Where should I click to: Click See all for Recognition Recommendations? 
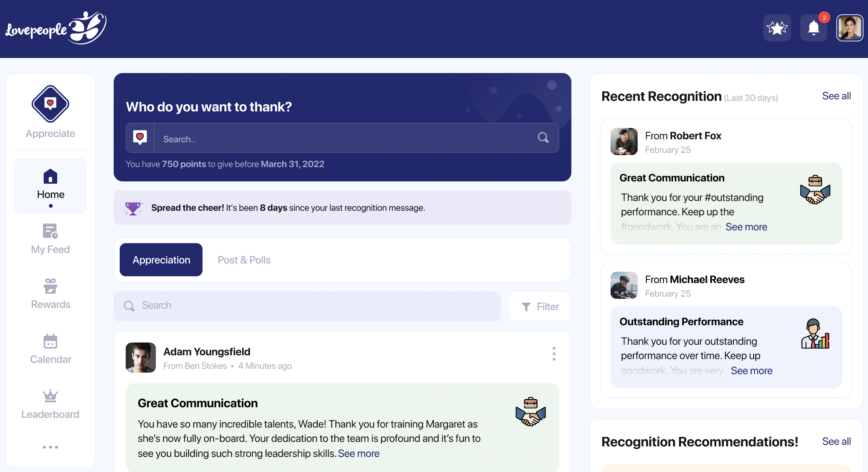tap(836, 442)
